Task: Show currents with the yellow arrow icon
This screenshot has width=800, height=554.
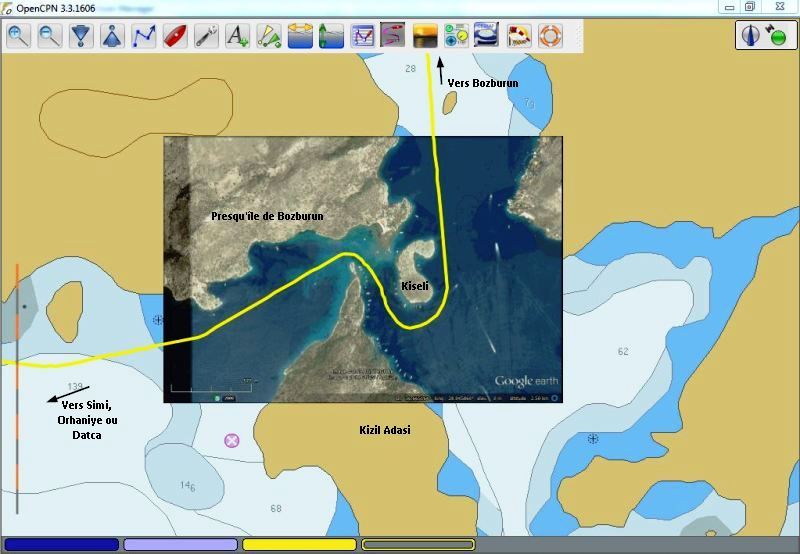Action: pos(300,36)
